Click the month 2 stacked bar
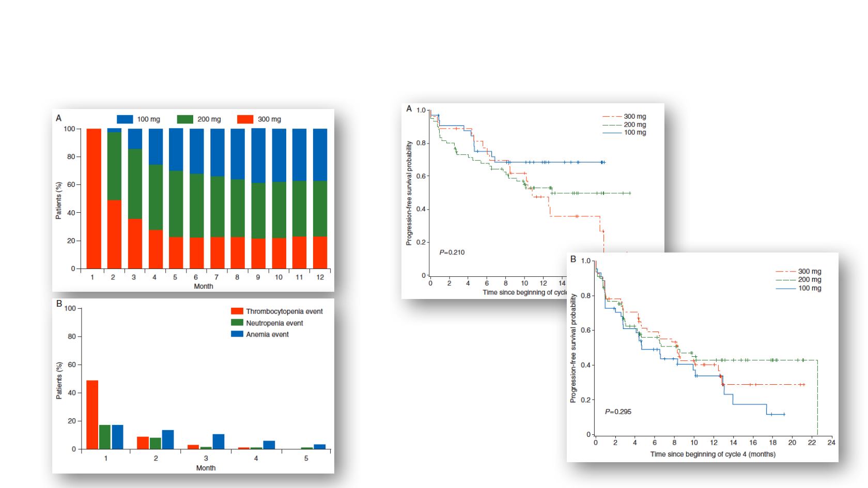The height and width of the screenshot is (488, 868). point(114,199)
